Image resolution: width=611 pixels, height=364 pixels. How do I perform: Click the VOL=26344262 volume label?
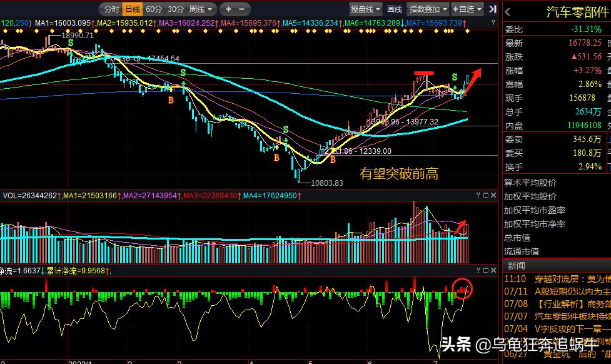31,195
